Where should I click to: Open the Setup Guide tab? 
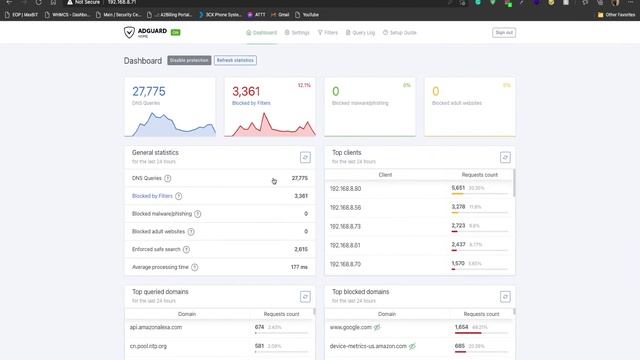(x=399, y=33)
